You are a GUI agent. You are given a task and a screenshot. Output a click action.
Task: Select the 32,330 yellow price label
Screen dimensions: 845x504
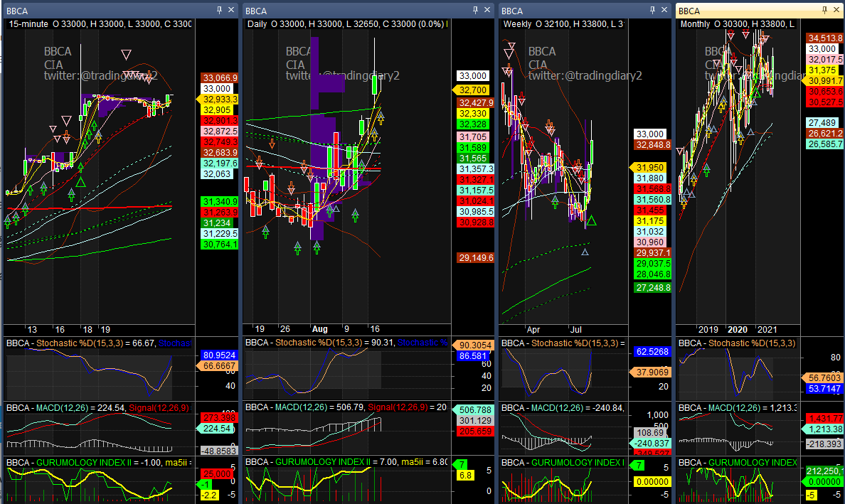tap(473, 114)
